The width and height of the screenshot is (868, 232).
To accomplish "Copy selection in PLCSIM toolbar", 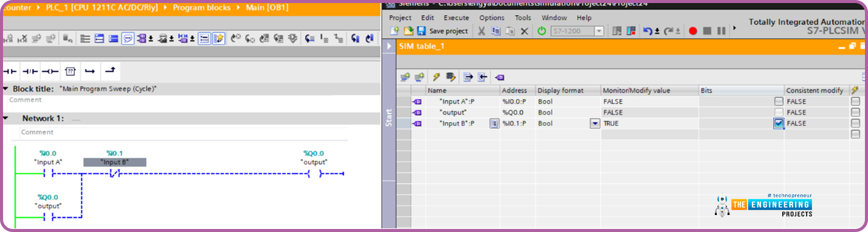I will (x=495, y=30).
